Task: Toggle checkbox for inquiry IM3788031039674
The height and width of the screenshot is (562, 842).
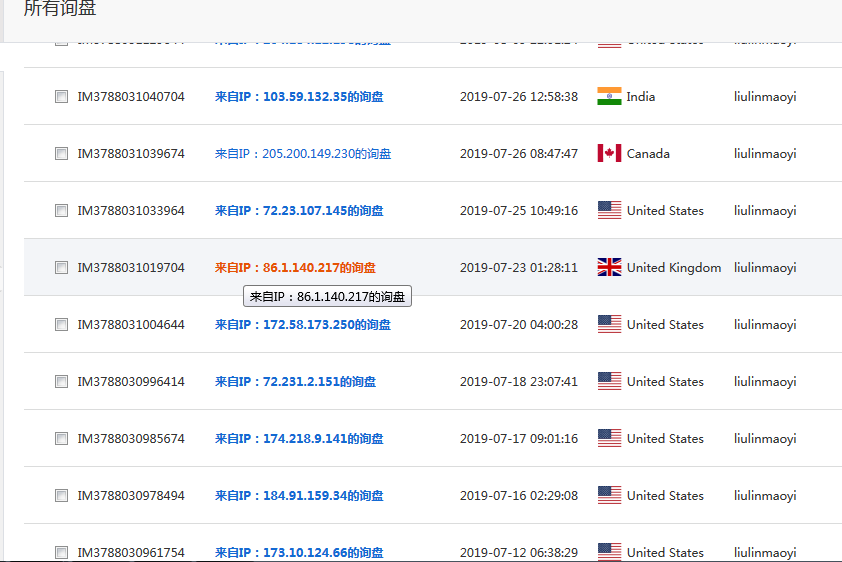Action: point(61,154)
